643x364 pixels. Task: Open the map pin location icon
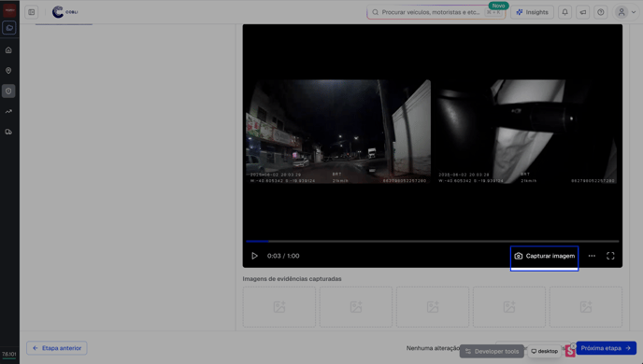[x=8, y=70]
